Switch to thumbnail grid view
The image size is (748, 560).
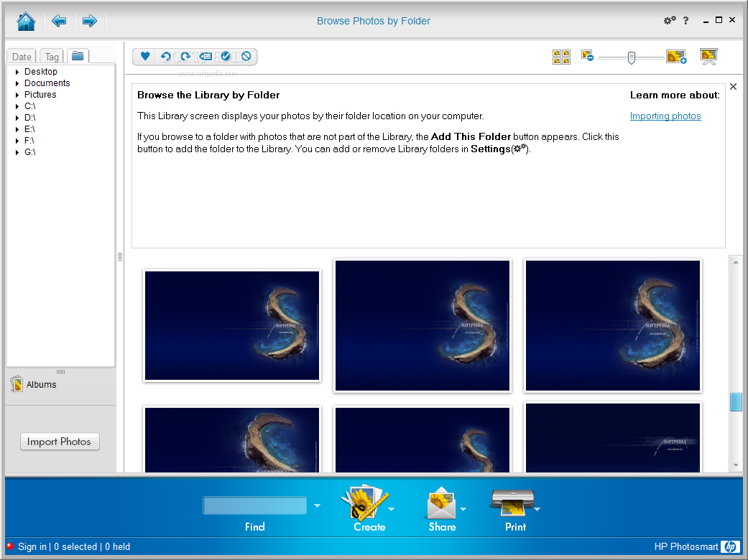click(561, 57)
